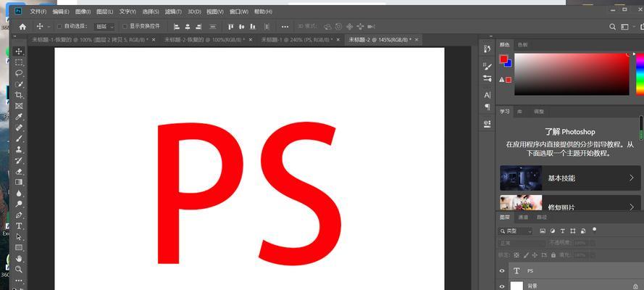Click the red foreground color swatch
Image resolution: width=644 pixels, height=290 pixels.
(x=503, y=59)
